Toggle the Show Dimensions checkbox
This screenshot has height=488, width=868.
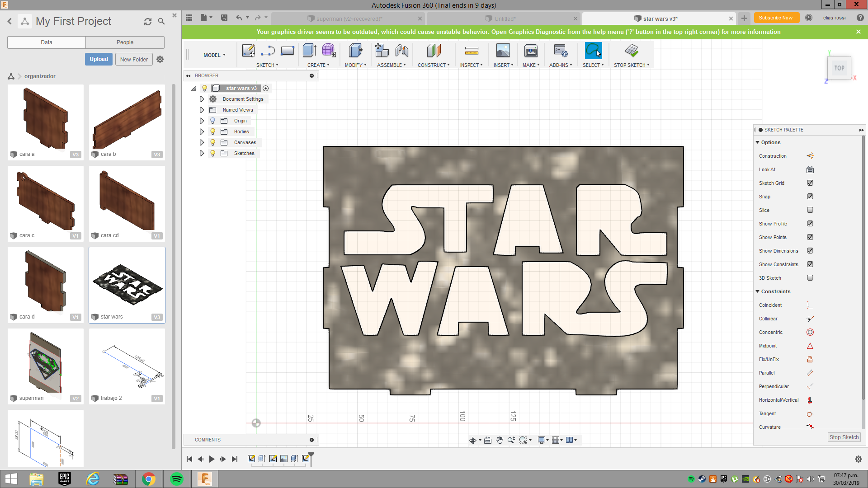pos(810,251)
